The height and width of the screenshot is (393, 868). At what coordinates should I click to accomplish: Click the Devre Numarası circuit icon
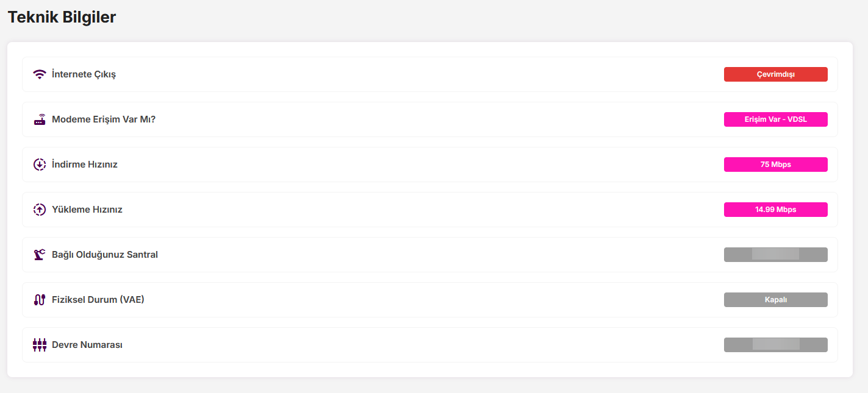click(40, 345)
